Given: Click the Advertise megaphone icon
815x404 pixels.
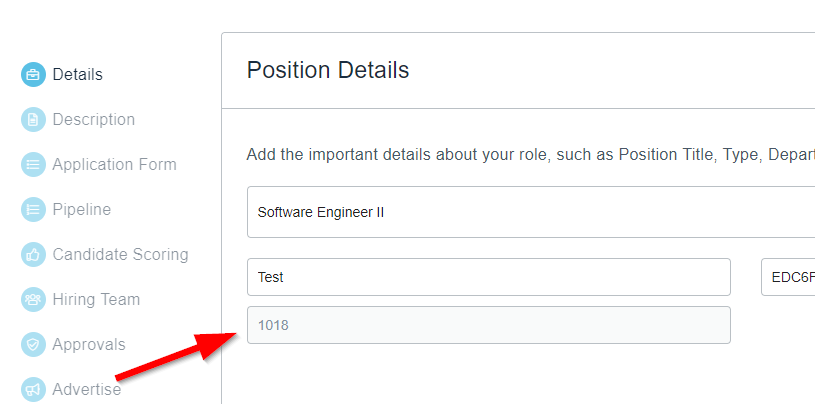Looking at the screenshot, I should coord(33,389).
